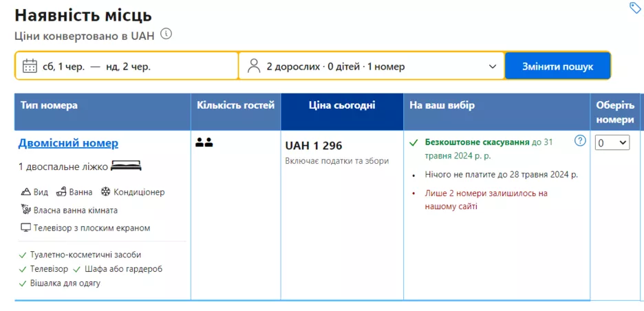
Task: Click the currency info icon next to UAH
Action: [x=166, y=33]
